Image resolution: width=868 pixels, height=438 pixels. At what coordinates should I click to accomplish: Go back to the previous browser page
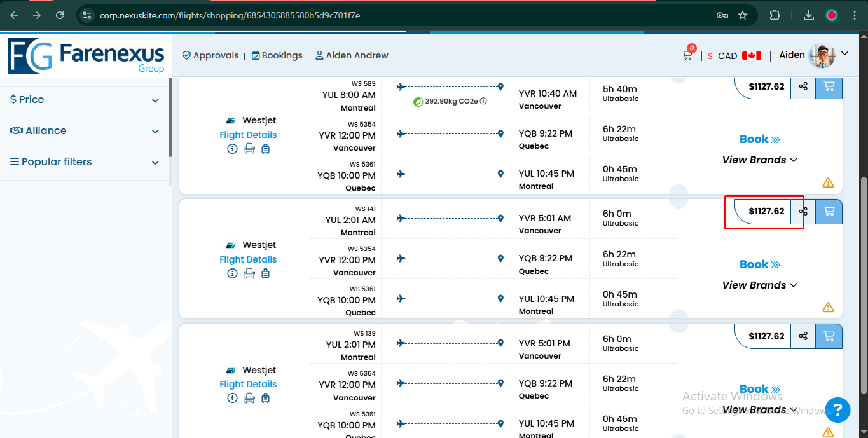(x=14, y=15)
